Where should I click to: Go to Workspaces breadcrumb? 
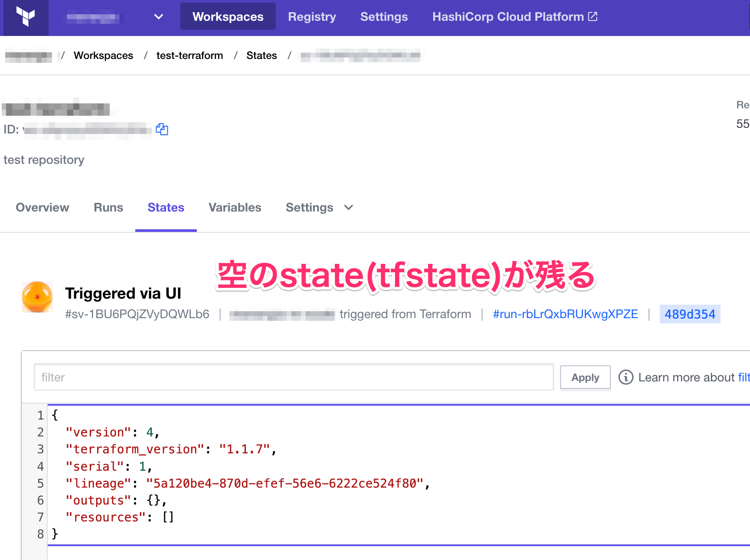[103, 55]
